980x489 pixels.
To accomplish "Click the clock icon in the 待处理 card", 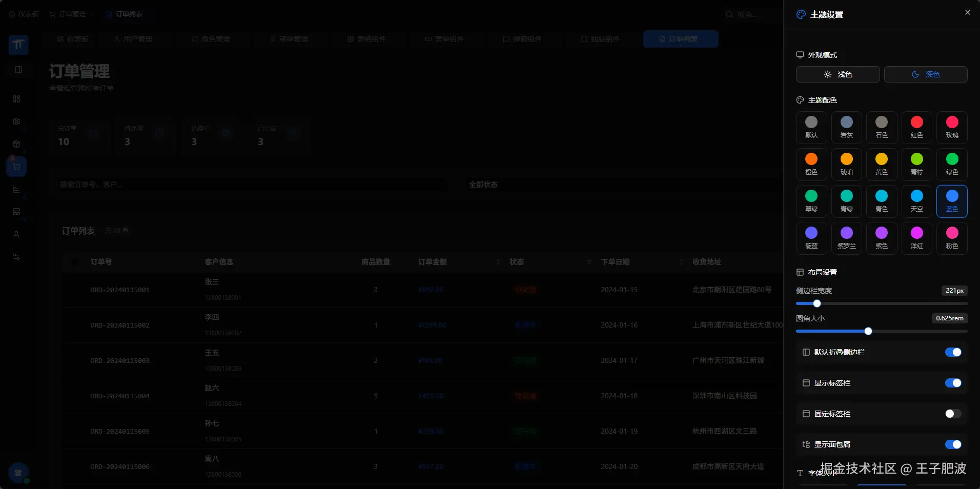I will pyautogui.click(x=159, y=133).
